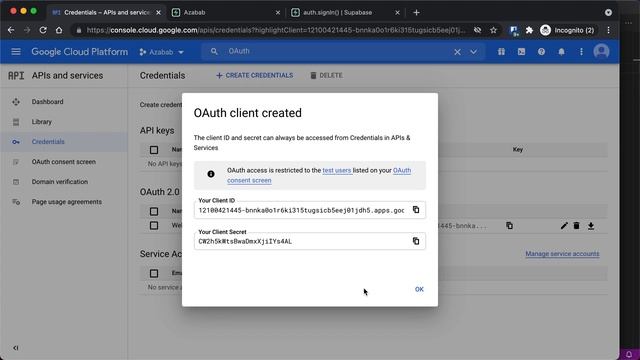Open the help question mark icon
Image resolution: width=640 pixels, height=360 pixels.
coord(541,52)
